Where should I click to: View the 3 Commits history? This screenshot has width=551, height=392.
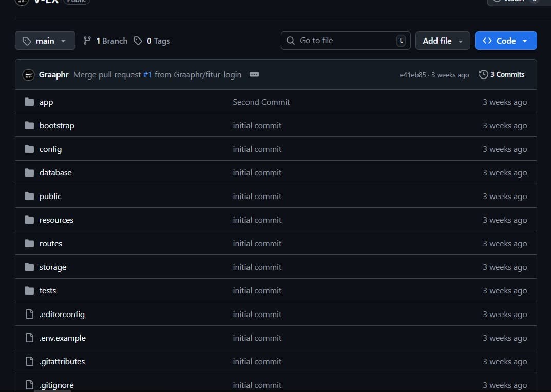pos(502,74)
